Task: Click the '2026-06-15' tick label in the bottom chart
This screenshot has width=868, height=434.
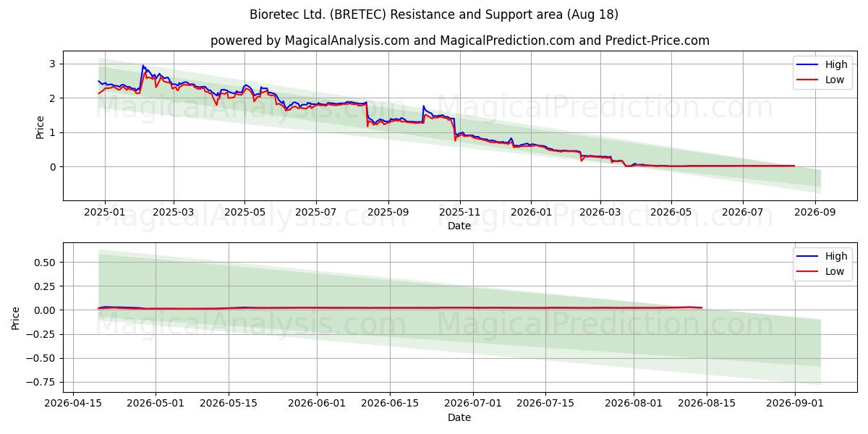Action: 391,404
